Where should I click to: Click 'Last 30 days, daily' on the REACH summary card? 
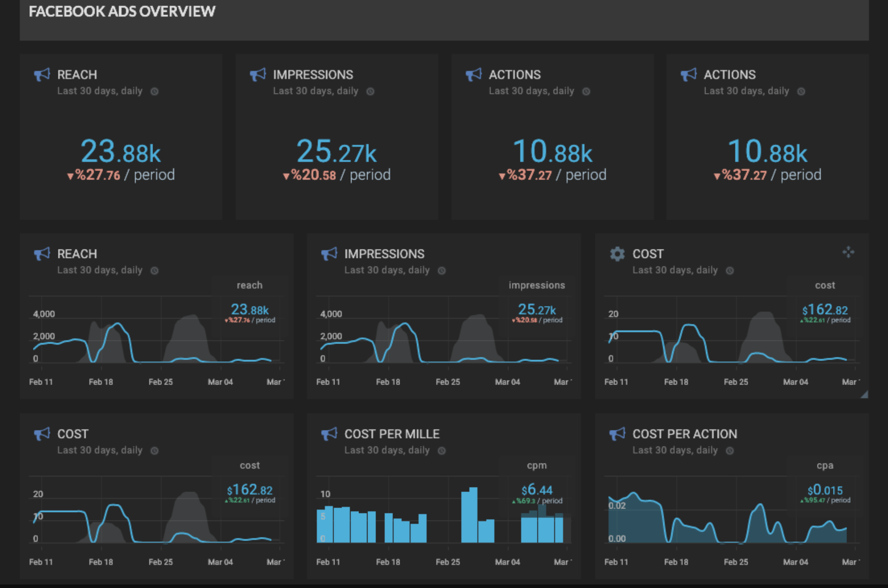(100, 91)
